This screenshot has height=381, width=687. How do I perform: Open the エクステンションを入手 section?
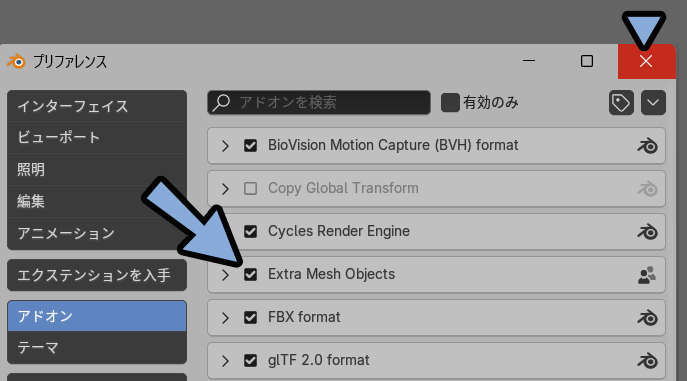(97, 275)
